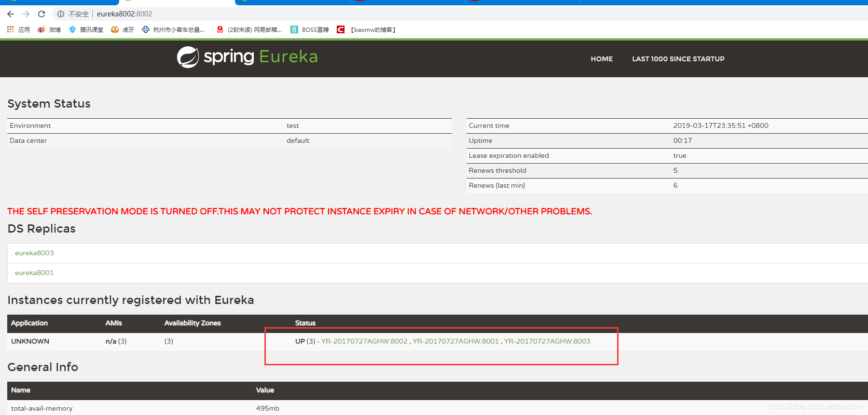Open instance link YR-20170727AGHW:8002

(364, 341)
